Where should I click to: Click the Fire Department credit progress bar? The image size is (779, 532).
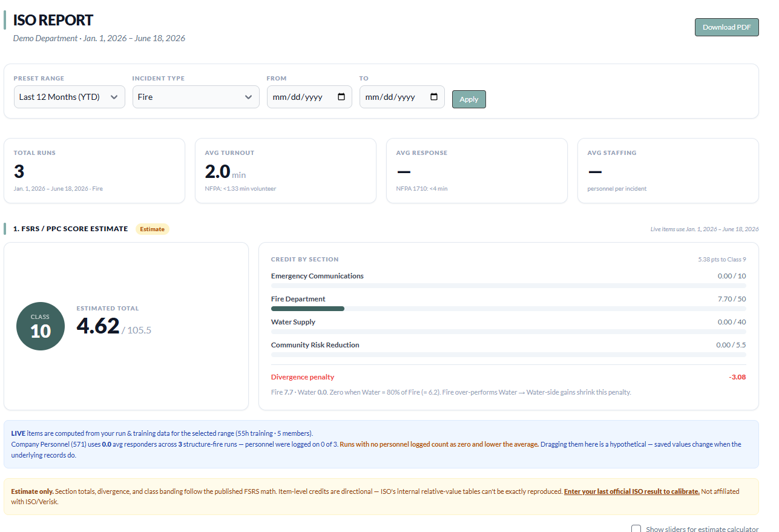[508, 309]
